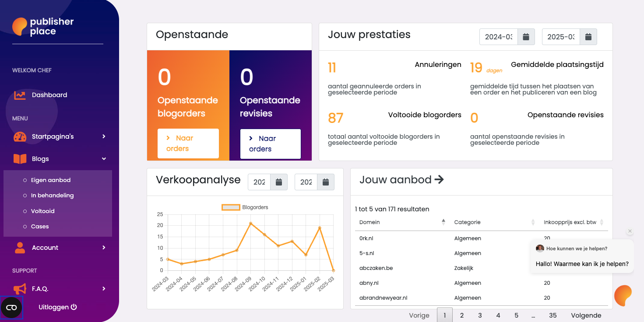Click Jouw prestaties end date field
This screenshot has height=322, width=644.
coord(561,37)
